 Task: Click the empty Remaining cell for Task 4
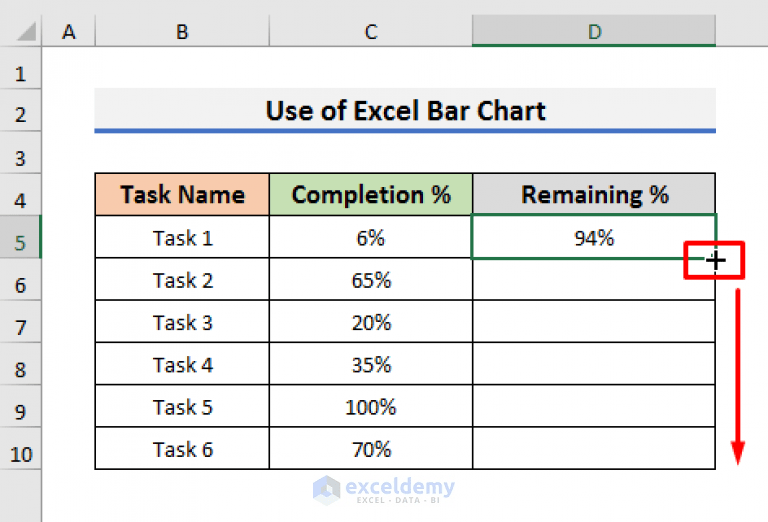coord(594,364)
